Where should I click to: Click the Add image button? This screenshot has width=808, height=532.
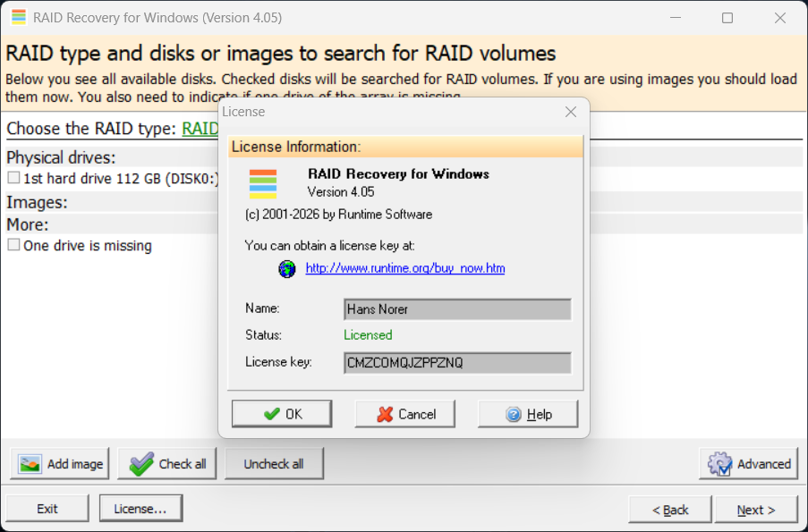point(60,463)
